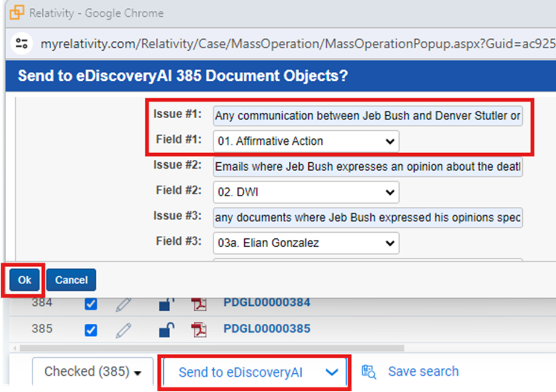The height and width of the screenshot is (392, 556).
Task: Click the Issue #1 text field
Action: 368,116
